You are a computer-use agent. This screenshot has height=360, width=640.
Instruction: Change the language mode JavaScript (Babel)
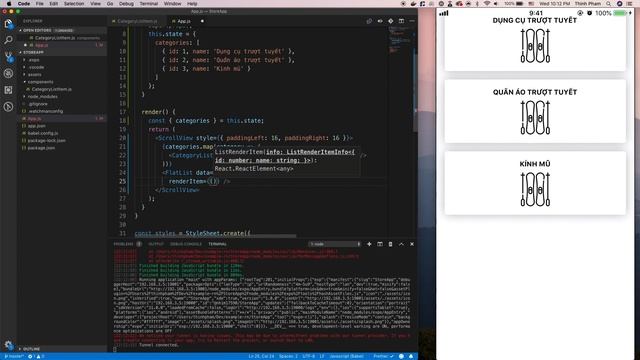(x=346, y=356)
